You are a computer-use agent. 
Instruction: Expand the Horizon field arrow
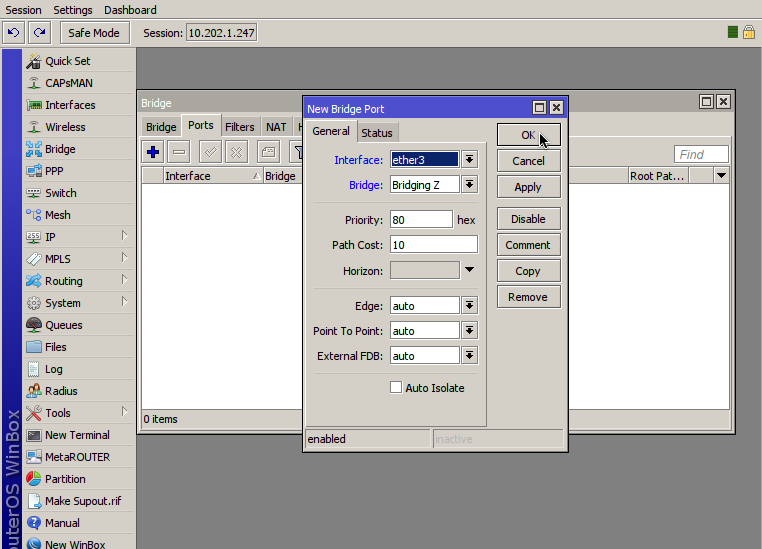(469, 270)
